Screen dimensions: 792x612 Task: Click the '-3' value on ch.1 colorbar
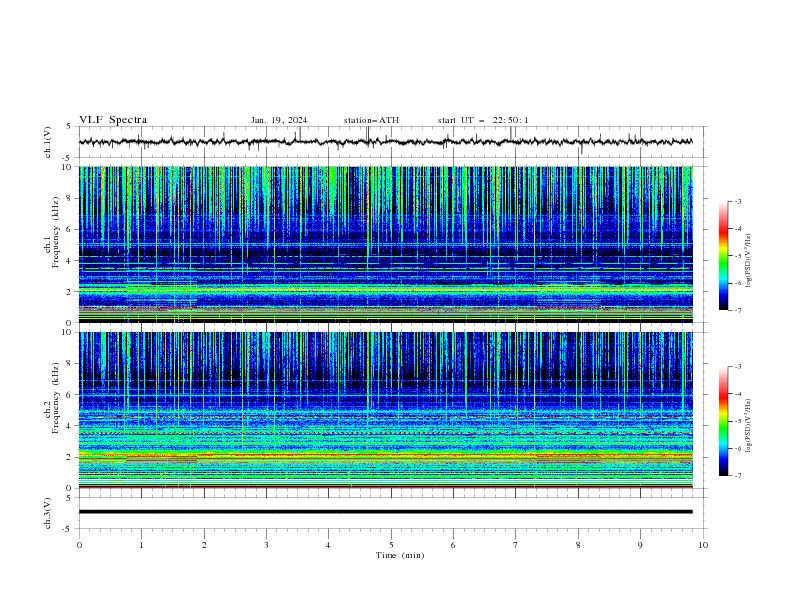tap(737, 201)
